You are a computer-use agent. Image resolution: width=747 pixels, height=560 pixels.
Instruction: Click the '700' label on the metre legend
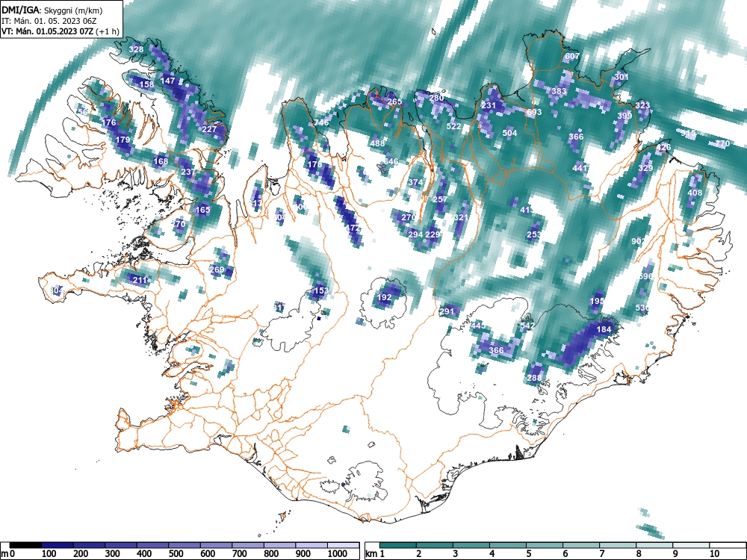pyautogui.click(x=239, y=554)
